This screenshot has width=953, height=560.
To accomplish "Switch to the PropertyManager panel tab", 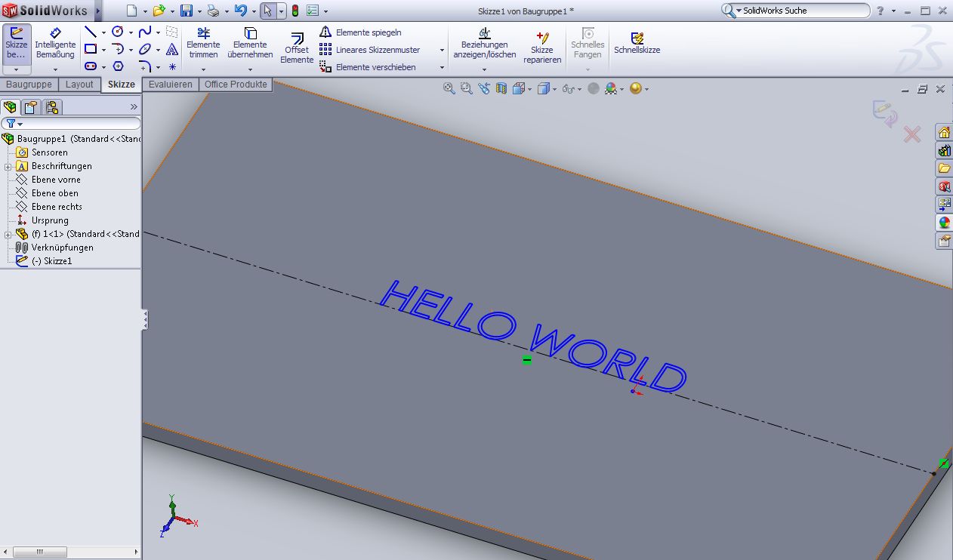I will tap(30, 107).
